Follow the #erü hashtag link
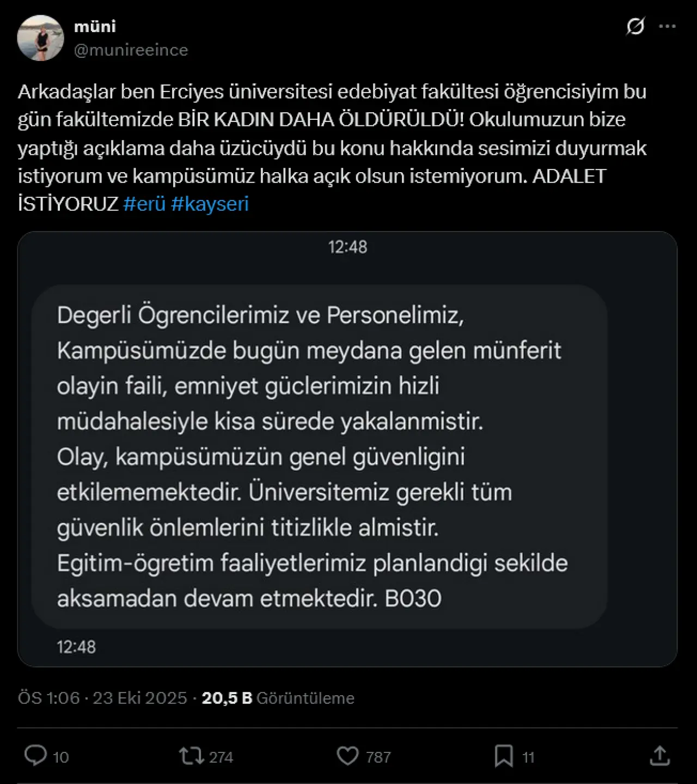The height and width of the screenshot is (784, 697). pyautogui.click(x=144, y=204)
